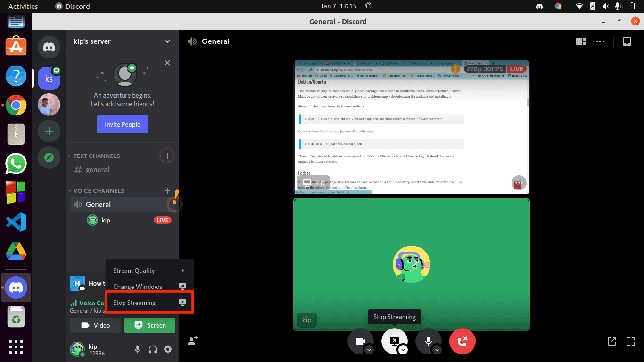Open Activities overview

pyautogui.click(x=23, y=6)
